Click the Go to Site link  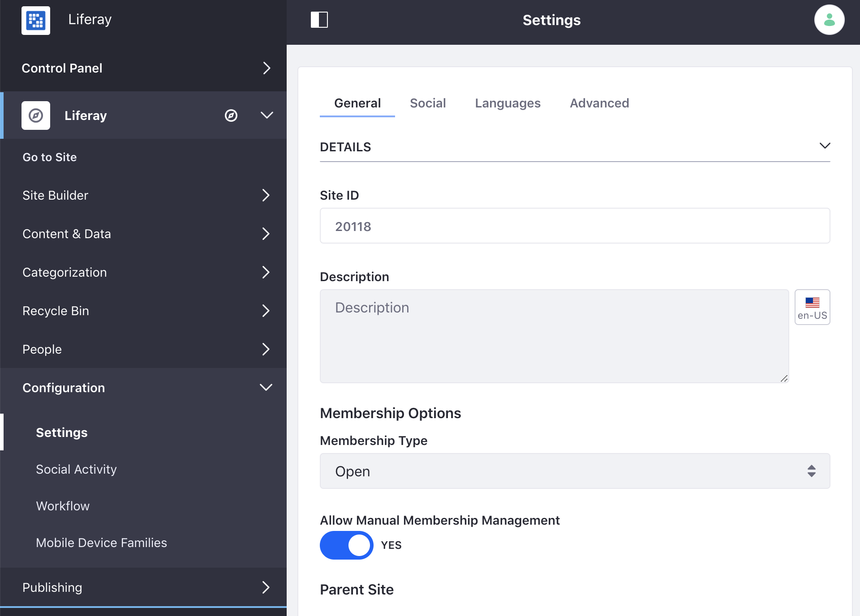[x=50, y=157]
